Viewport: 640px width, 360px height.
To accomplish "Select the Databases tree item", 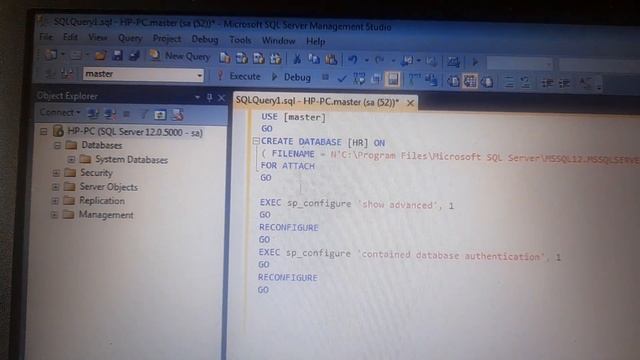I will (x=102, y=145).
